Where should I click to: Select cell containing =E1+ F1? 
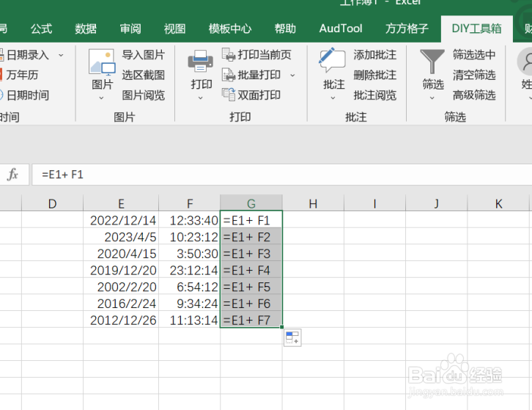(x=251, y=220)
